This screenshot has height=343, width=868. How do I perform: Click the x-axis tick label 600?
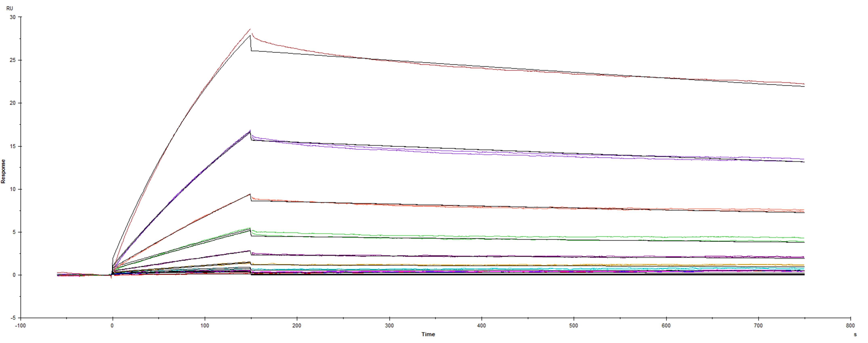[x=666, y=326]
